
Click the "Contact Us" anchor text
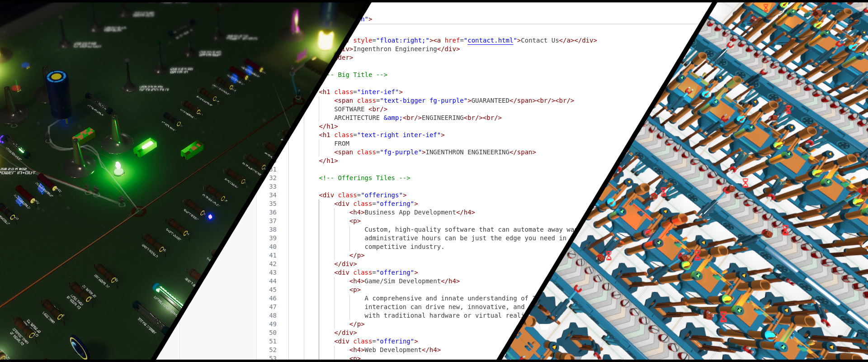point(540,40)
